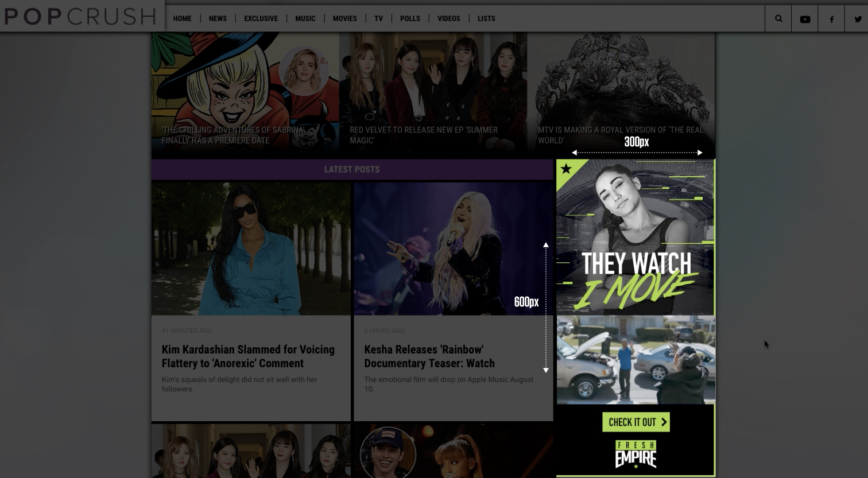Click the They Watch I Move ad image
The image size is (868, 478).
pos(635,237)
